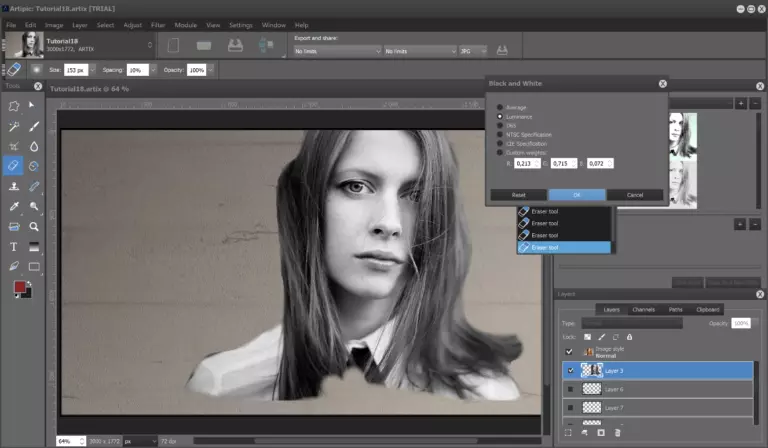Click the delete layer trash icon
This screenshot has height=448, width=768.
pos(618,432)
